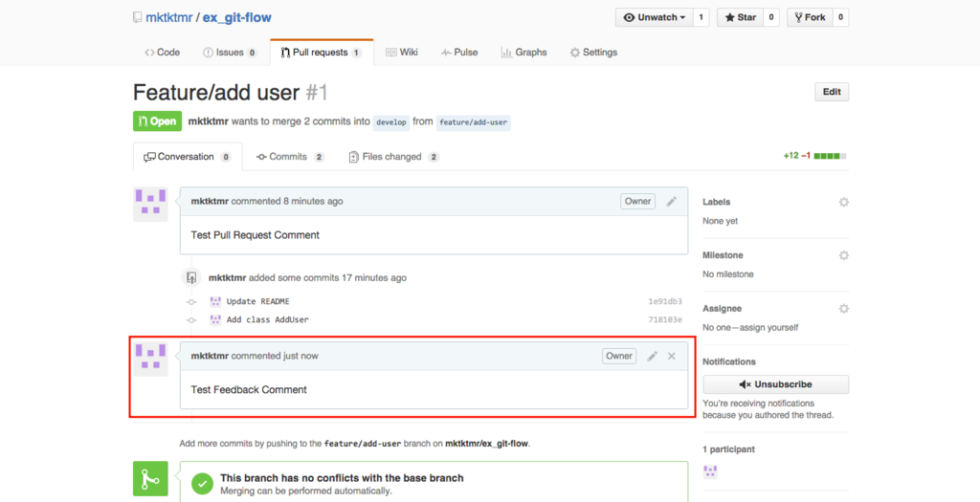Open commit hash 718103e
Screen dimensions: 980x502
[x=665, y=319]
